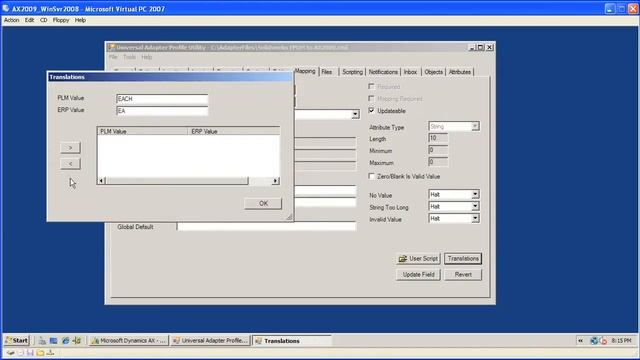Click the User Script button
Image resolution: width=640 pixels, height=360 pixels.
pos(418,258)
